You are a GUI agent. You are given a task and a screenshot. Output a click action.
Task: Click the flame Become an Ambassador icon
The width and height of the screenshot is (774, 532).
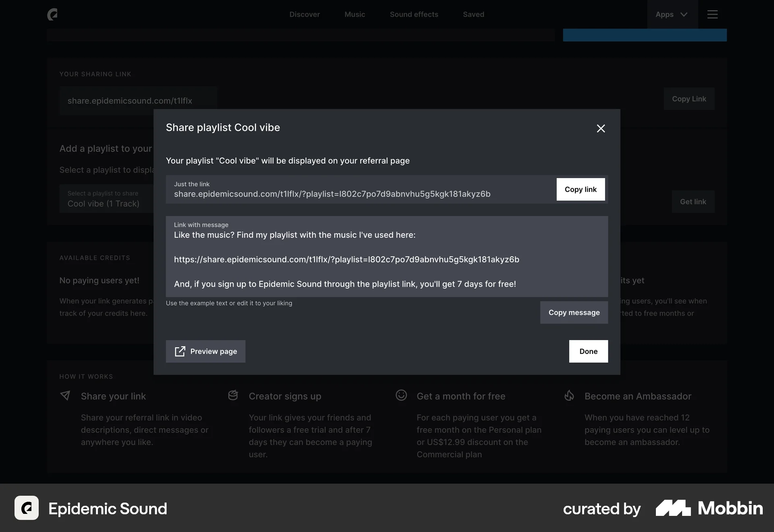point(569,395)
